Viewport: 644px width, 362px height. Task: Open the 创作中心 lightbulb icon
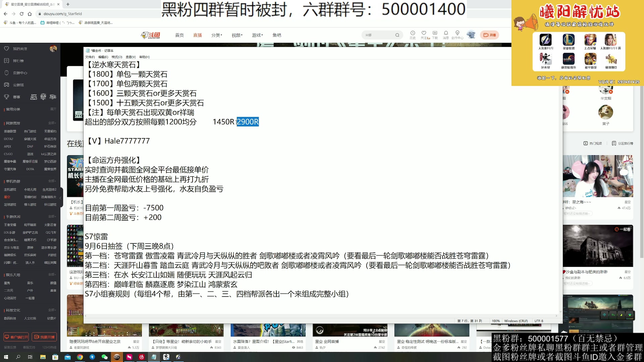[x=457, y=35]
